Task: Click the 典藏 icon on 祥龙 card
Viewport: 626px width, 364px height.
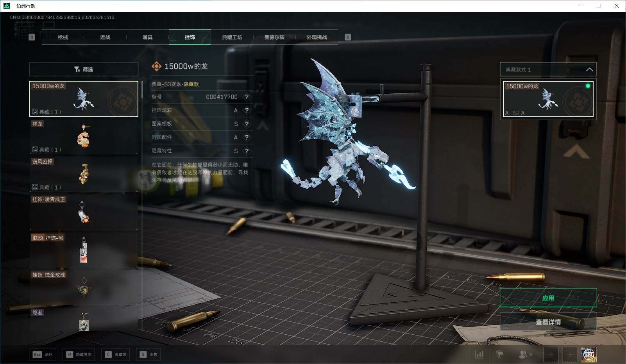Action: 35,150
